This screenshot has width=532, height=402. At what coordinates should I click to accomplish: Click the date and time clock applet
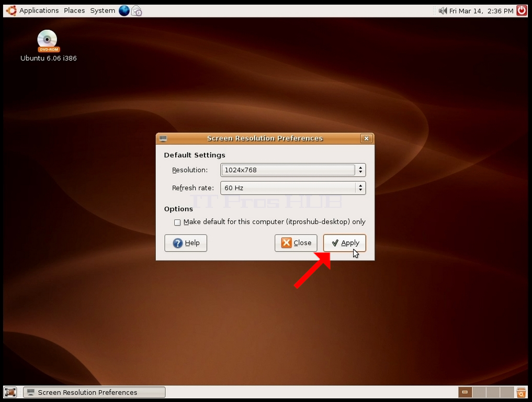(481, 11)
